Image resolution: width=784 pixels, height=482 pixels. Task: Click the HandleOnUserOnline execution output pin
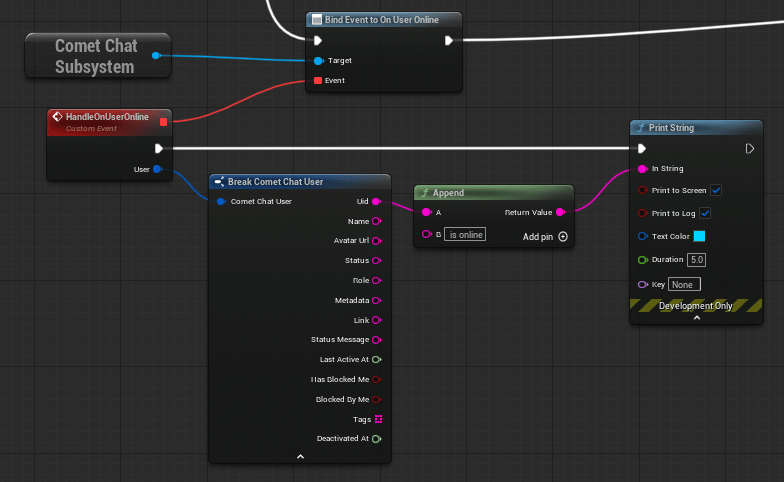[x=158, y=148]
